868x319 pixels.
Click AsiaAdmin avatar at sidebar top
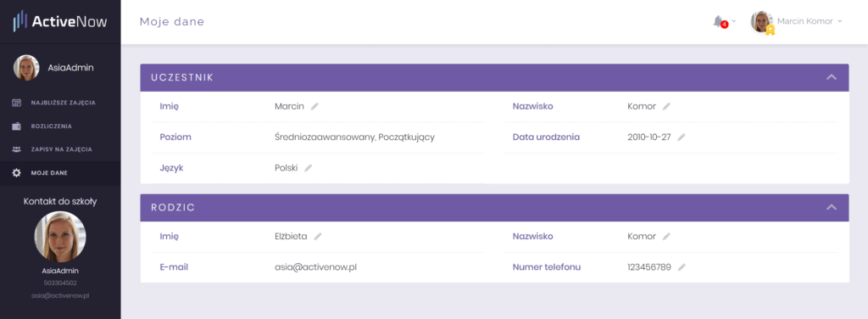coord(26,68)
